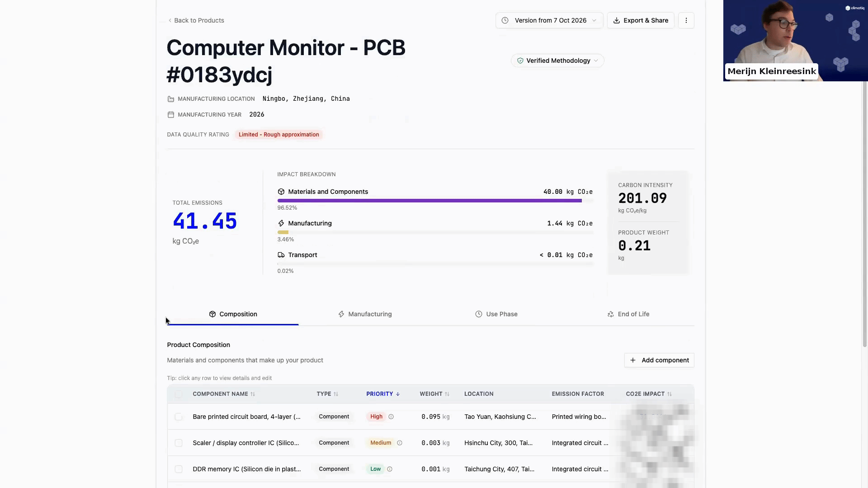Sort by CO2E Impact column arrows

pyautogui.click(x=670, y=394)
